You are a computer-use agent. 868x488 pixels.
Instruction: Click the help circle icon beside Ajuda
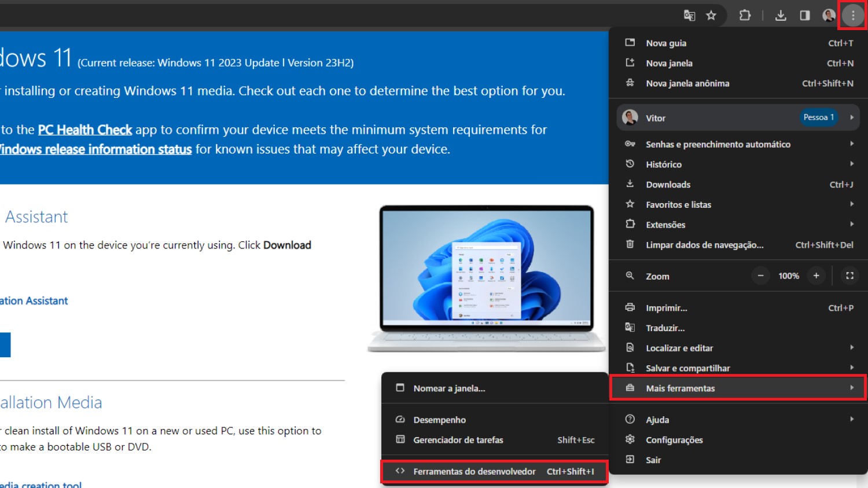[630, 419]
